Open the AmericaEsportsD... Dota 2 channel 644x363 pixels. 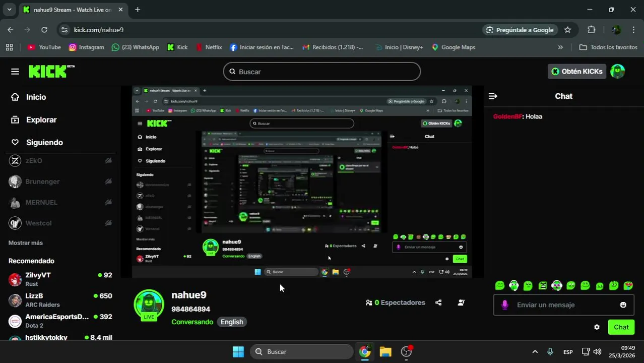(60, 321)
